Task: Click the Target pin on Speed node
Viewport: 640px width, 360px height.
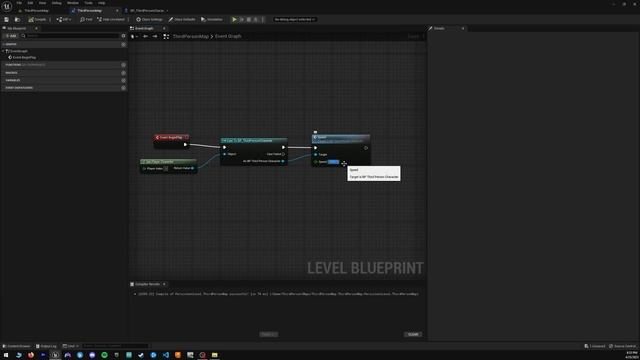Action: click(316, 155)
